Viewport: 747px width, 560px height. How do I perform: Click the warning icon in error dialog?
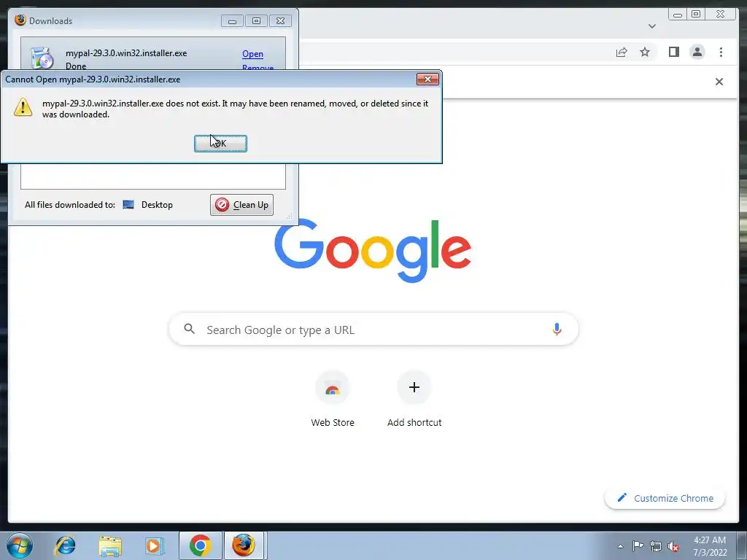tap(23, 107)
